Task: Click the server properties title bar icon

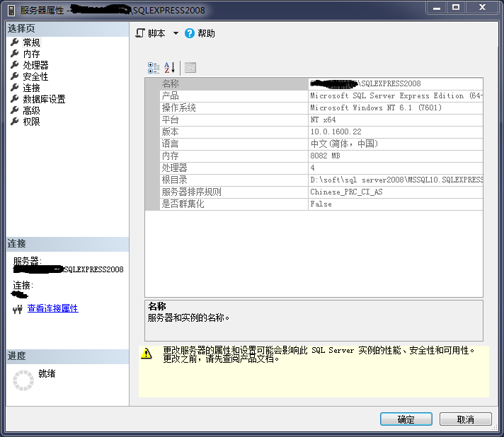Action: pos(11,11)
